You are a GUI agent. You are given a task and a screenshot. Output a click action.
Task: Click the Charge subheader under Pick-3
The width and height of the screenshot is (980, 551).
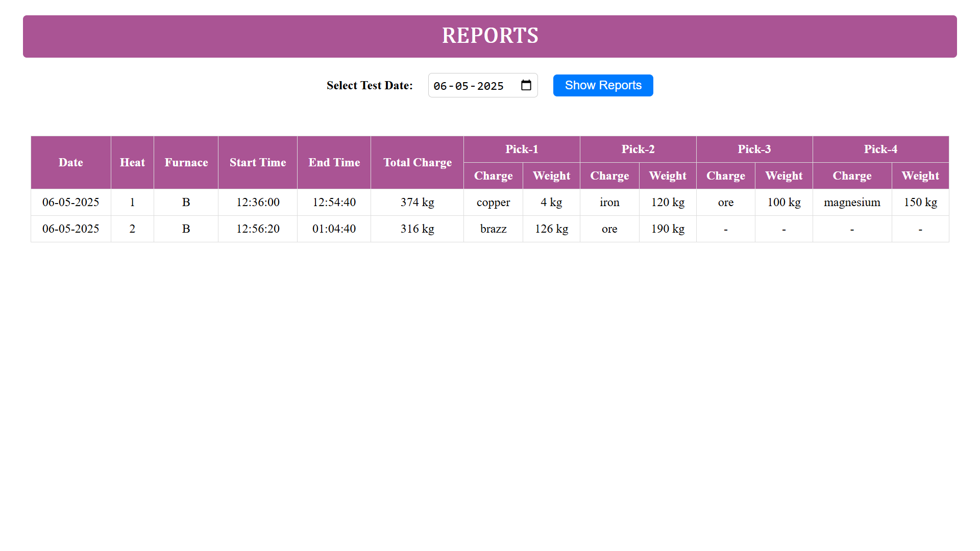tap(726, 176)
